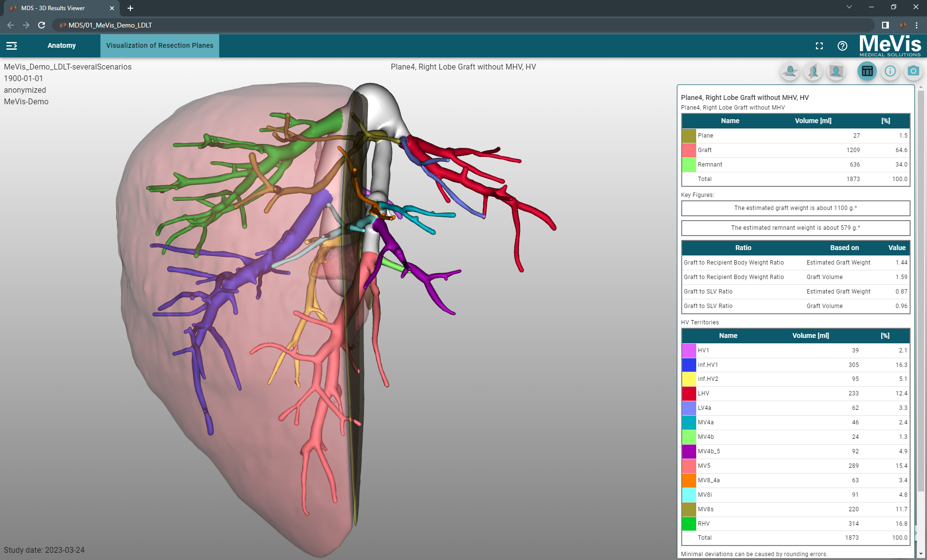Image resolution: width=927 pixels, height=560 pixels.
Task: Click the estimated graft weight text
Action: (x=796, y=208)
